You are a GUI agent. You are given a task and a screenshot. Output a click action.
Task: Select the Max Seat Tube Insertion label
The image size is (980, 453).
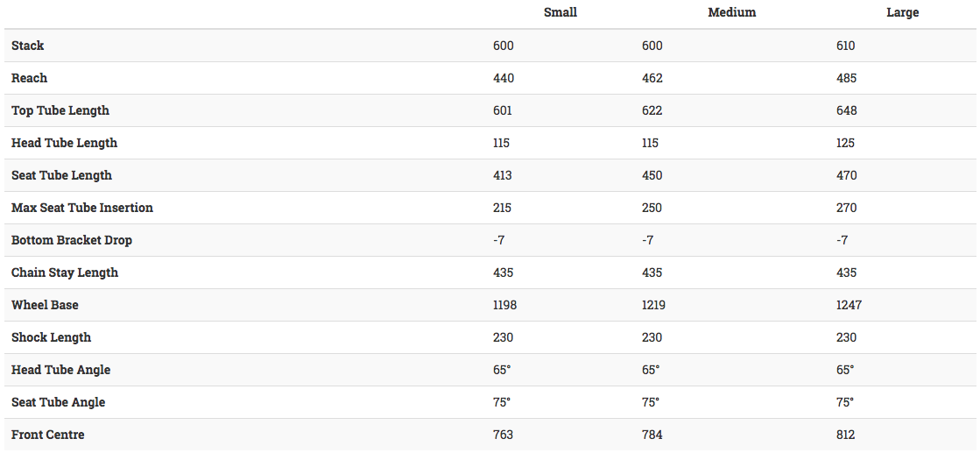point(82,208)
